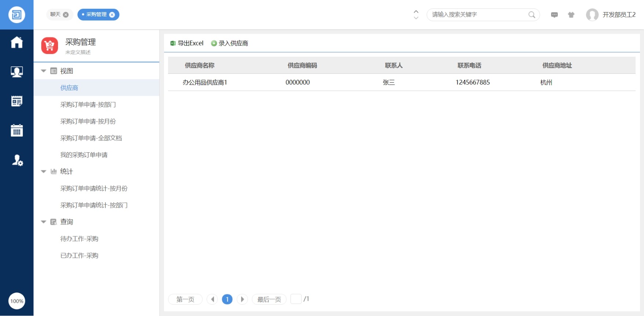Image resolution: width=644 pixels, height=316 pixels.
Task: Close the 聊天 tab
Action: tap(66, 15)
